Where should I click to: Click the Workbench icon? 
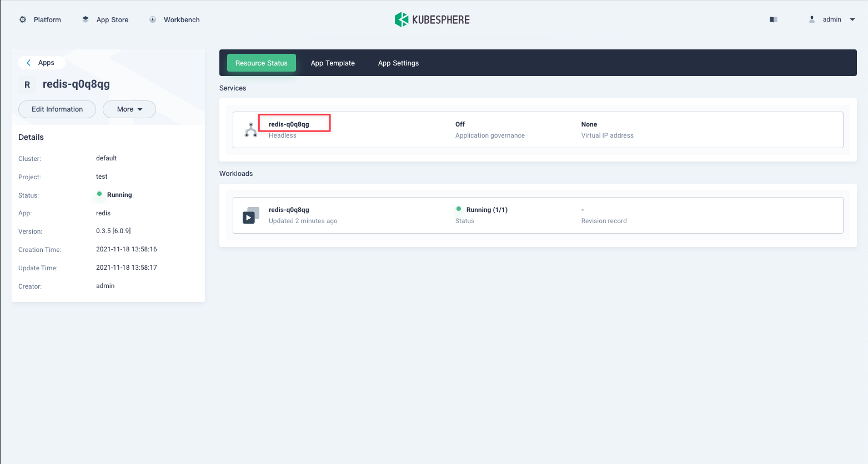coord(152,19)
